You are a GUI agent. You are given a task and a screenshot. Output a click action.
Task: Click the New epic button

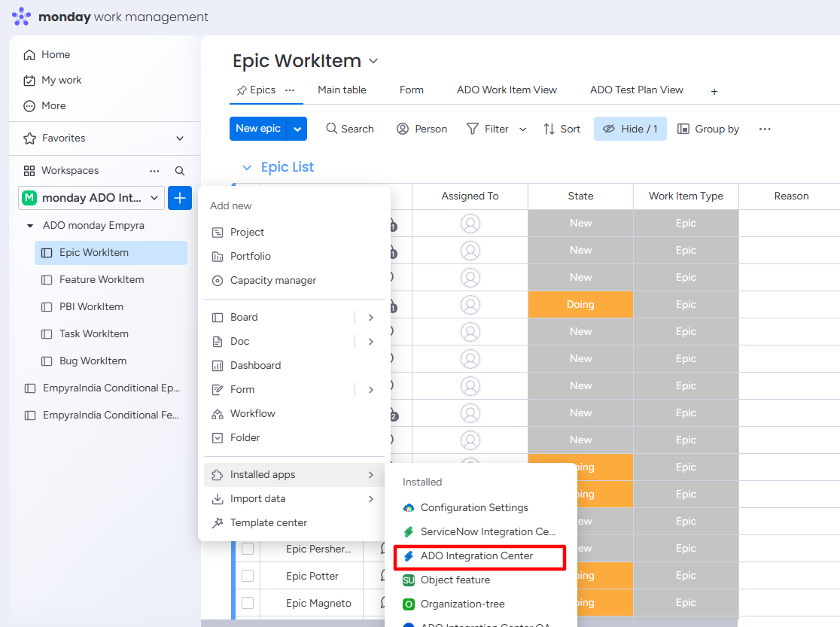coord(258,129)
